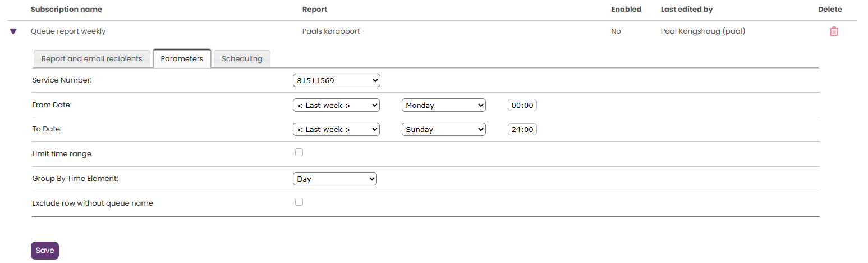Enable the Limit time range checkbox
Viewport: 868px width, 263px height.
[299, 152]
